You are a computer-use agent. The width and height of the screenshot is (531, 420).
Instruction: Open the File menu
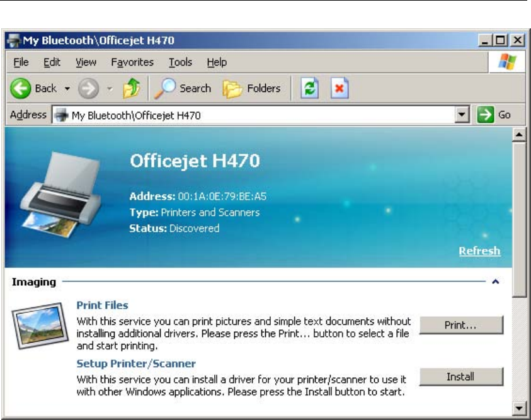(21, 62)
